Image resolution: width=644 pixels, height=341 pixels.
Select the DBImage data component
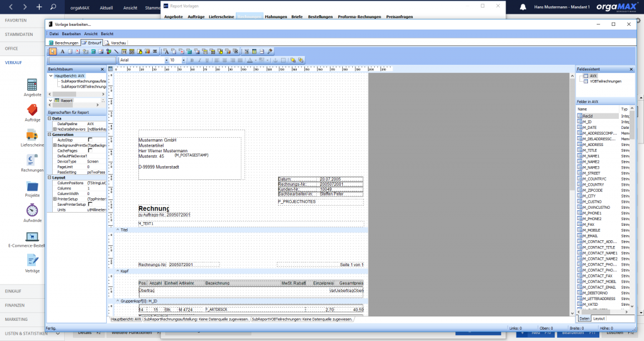(x=197, y=52)
